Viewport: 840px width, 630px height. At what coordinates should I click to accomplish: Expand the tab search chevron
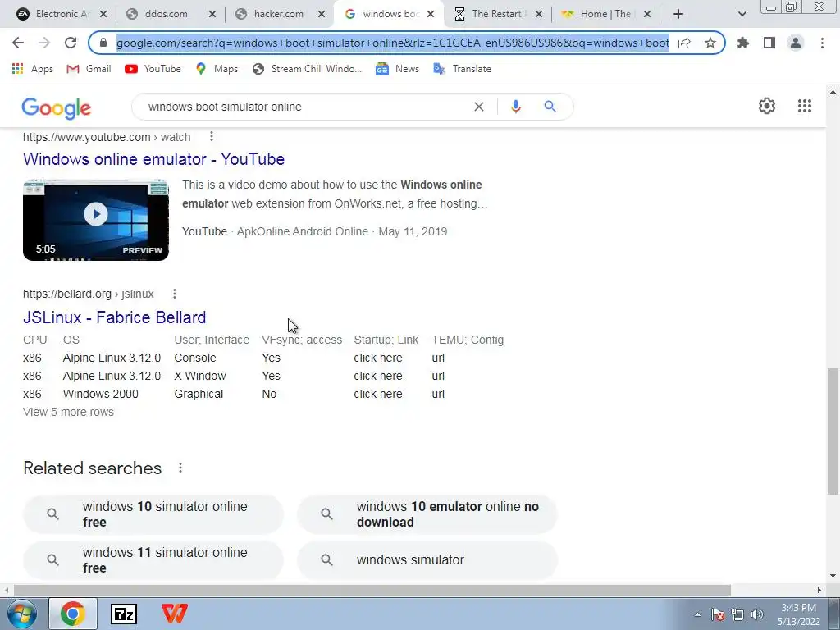coord(742,14)
